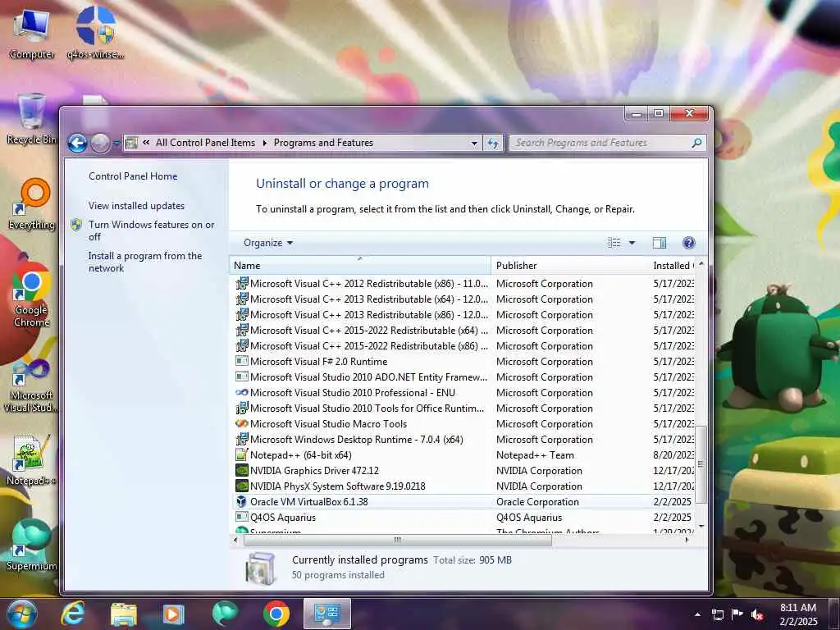
Task: Launch Internet Explorer from the taskbar
Action: [x=73, y=614]
